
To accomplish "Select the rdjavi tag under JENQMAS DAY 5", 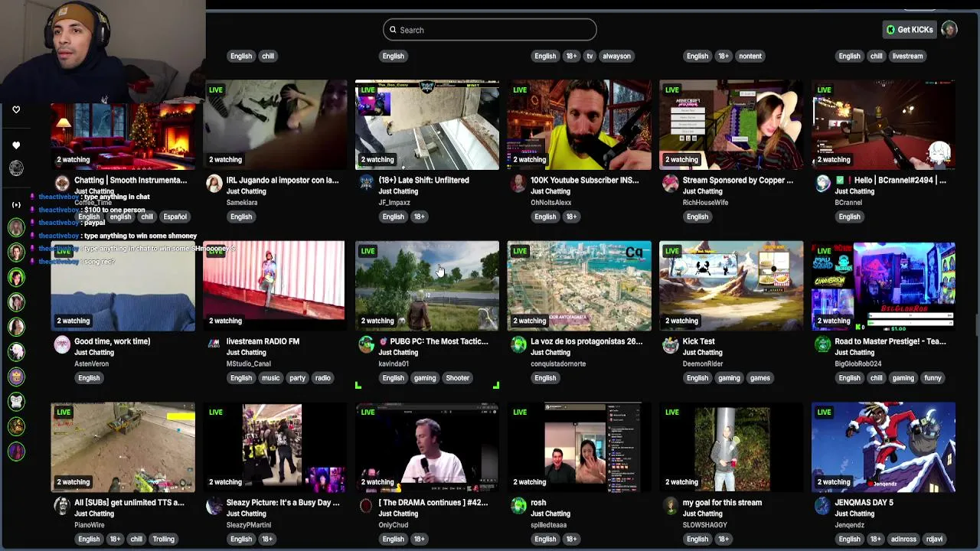I will (x=935, y=539).
